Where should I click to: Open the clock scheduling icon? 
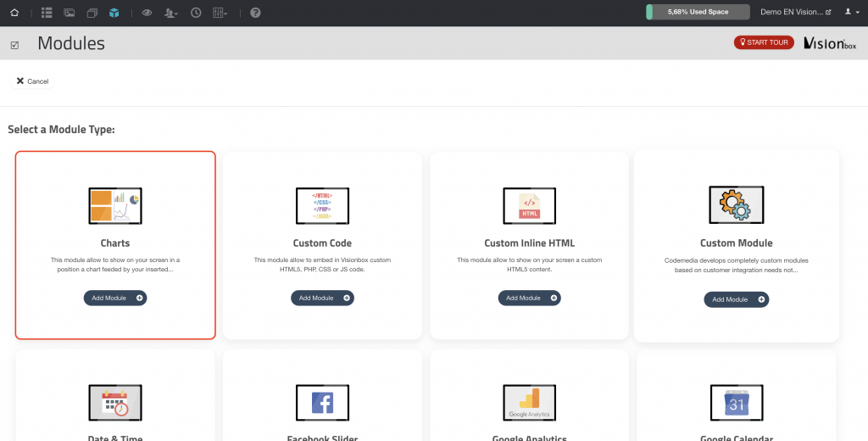pyautogui.click(x=196, y=12)
